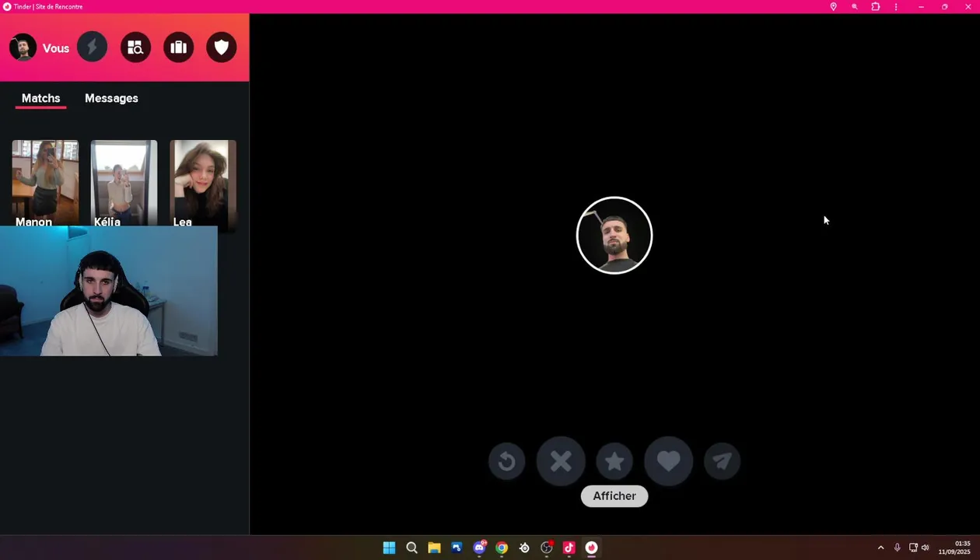Open SteelSeries app from the taskbar
Image resolution: width=980 pixels, height=560 pixels.
coord(524,548)
